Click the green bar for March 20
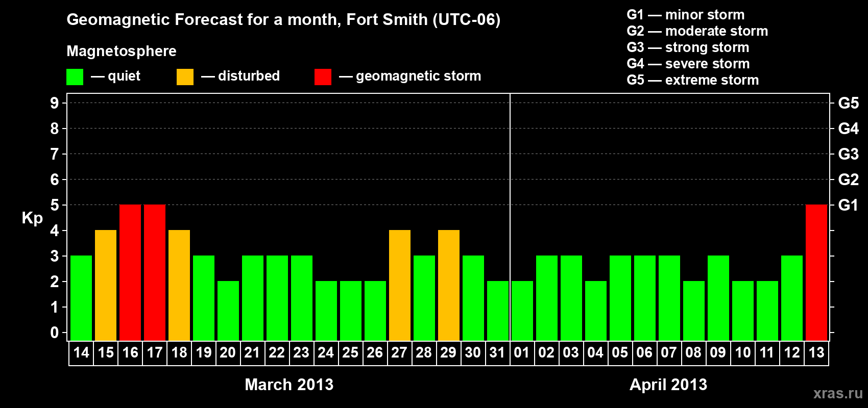Image resolution: width=868 pixels, height=408 pixels. point(228,311)
